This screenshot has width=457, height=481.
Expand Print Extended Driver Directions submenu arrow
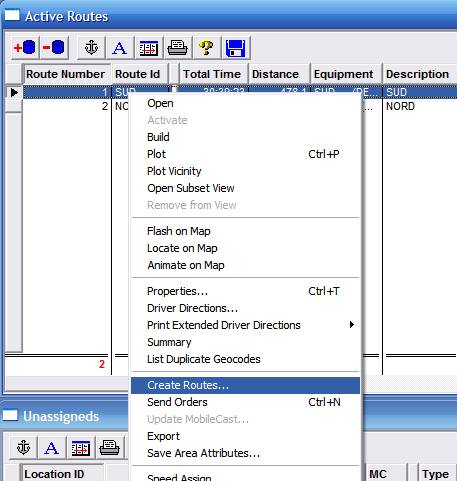pos(352,324)
